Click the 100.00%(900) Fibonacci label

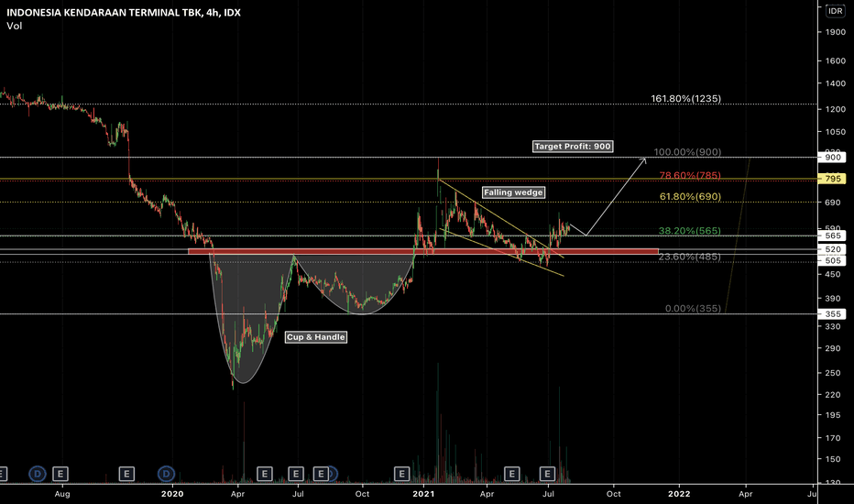[687, 152]
